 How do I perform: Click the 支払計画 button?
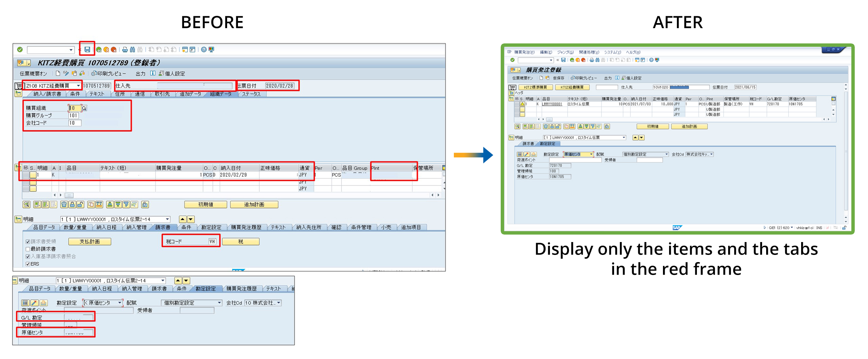tap(90, 242)
